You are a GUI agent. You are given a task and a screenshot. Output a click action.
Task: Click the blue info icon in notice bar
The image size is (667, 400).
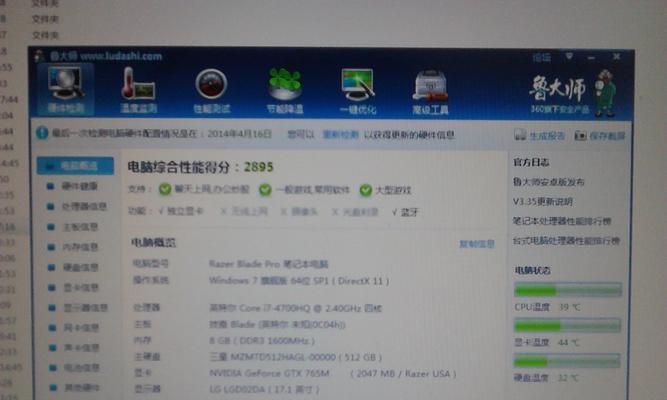42,133
